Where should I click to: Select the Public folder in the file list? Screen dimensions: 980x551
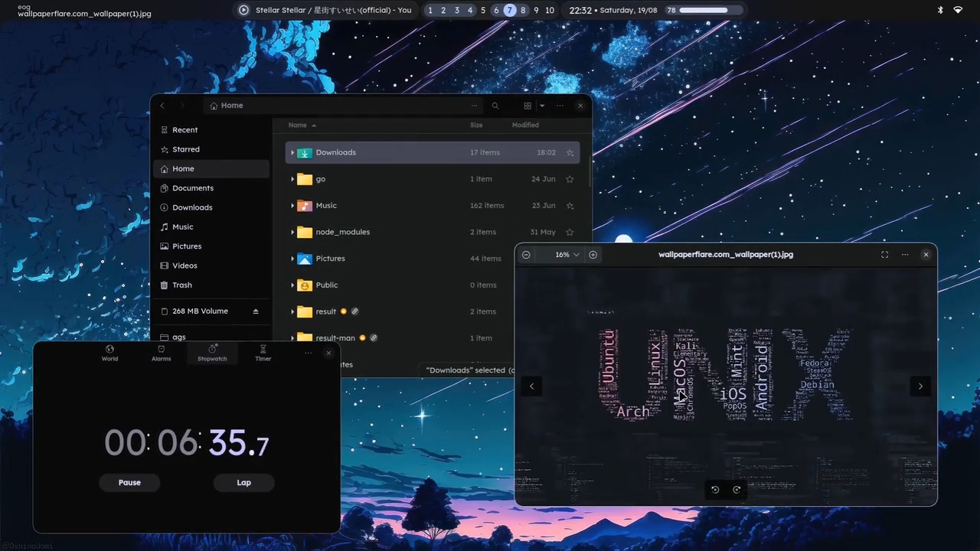pos(433,285)
